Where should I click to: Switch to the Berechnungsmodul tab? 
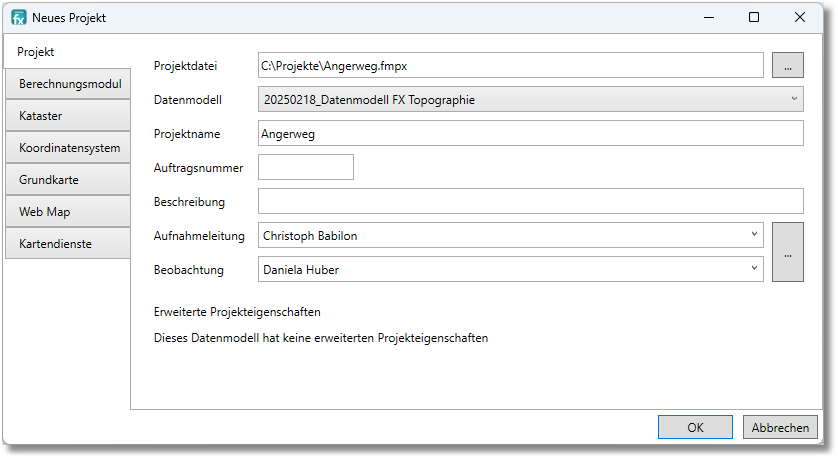tap(69, 85)
